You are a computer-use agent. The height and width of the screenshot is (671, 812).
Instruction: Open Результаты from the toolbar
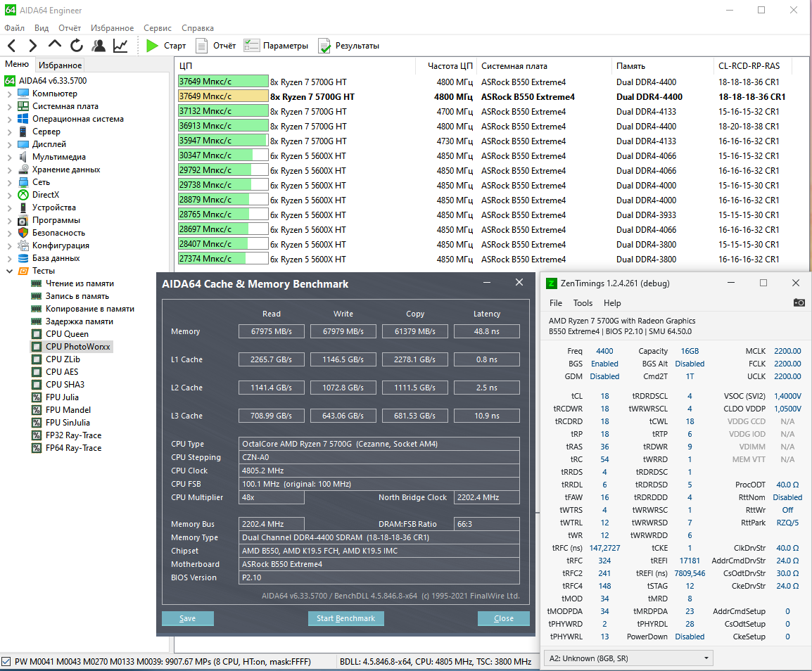[348, 46]
